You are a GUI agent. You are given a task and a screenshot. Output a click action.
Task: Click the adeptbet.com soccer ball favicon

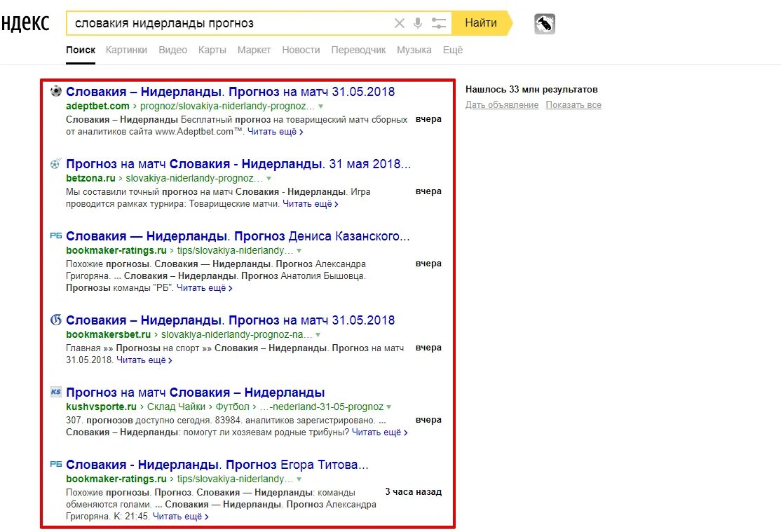coord(56,91)
